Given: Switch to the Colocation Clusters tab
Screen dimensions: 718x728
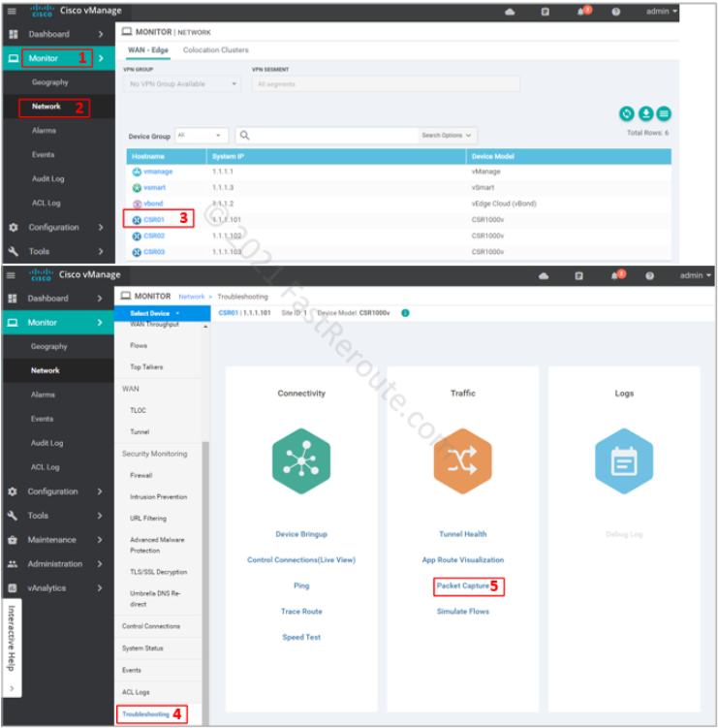Looking at the screenshot, I should tap(216, 50).
